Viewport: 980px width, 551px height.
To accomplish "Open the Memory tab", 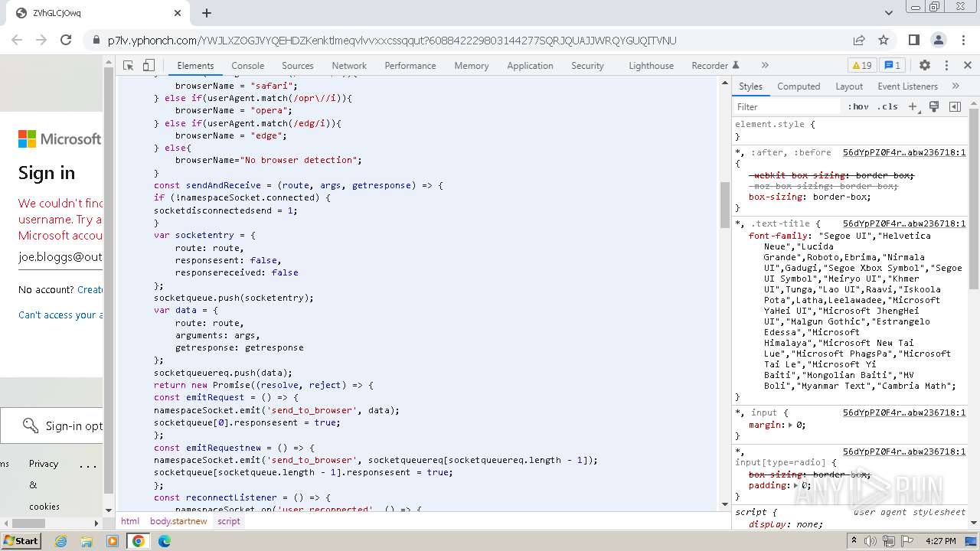I will tap(472, 66).
